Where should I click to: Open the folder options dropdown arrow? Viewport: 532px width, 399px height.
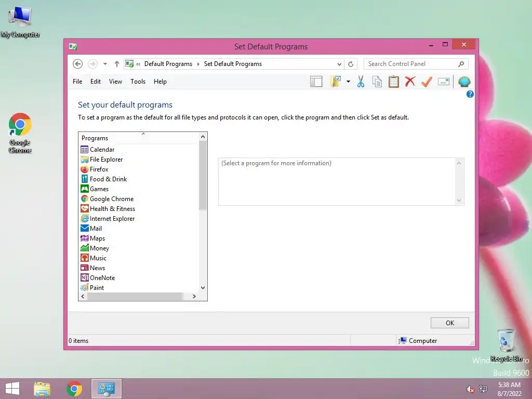click(348, 82)
